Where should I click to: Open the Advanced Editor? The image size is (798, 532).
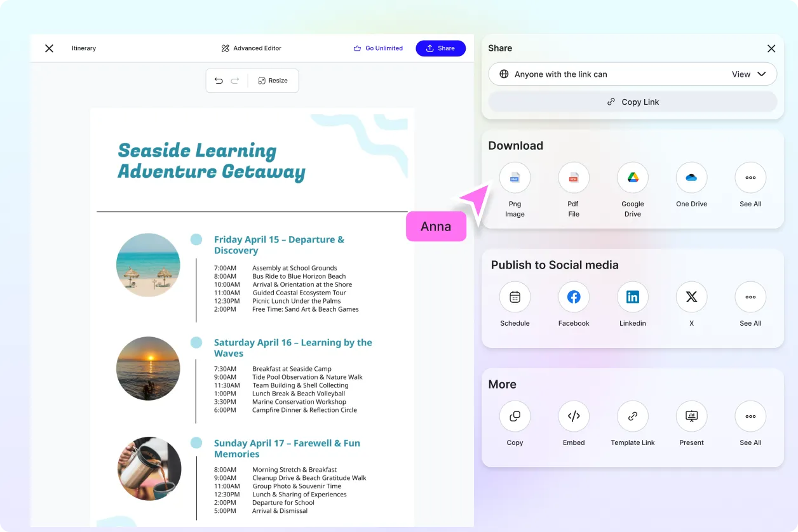tap(251, 48)
